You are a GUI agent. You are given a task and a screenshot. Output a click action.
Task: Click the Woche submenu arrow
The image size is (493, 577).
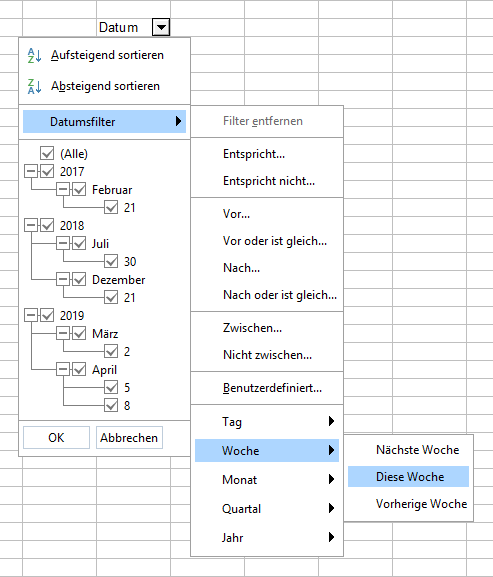coord(331,450)
